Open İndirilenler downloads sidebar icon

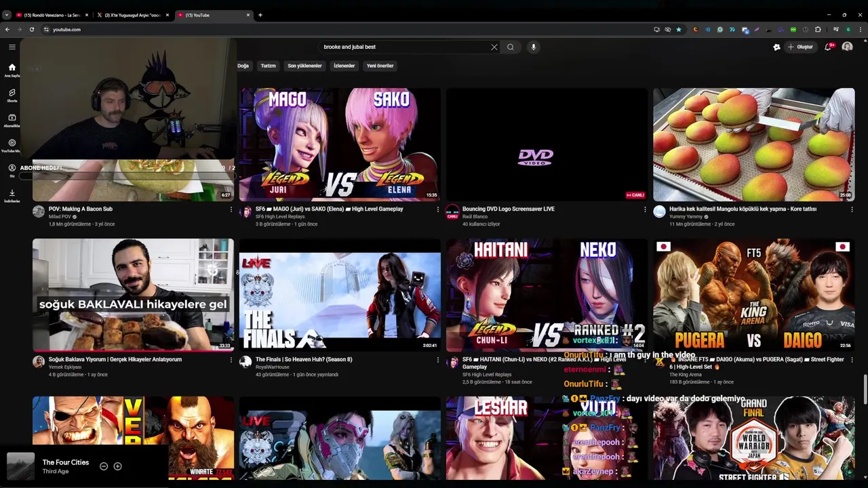coord(12,195)
